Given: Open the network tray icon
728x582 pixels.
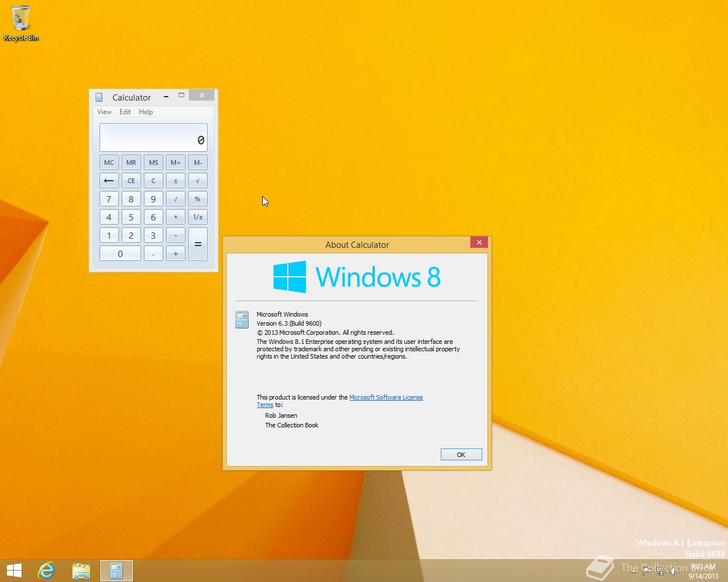Looking at the screenshot, I should click(x=660, y=572).
